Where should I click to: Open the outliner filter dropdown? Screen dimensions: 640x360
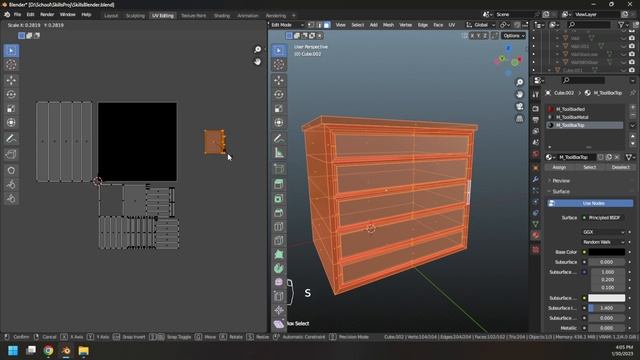point(623,25)
